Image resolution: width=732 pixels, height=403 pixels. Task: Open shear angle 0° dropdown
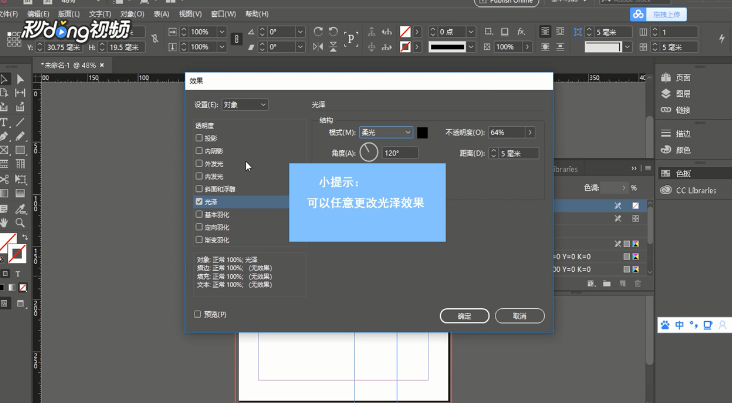(x=300, y=47)
